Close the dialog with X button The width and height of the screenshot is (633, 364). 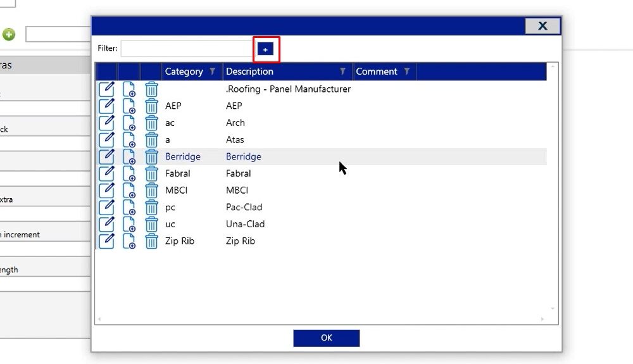(x=542, y=26)
